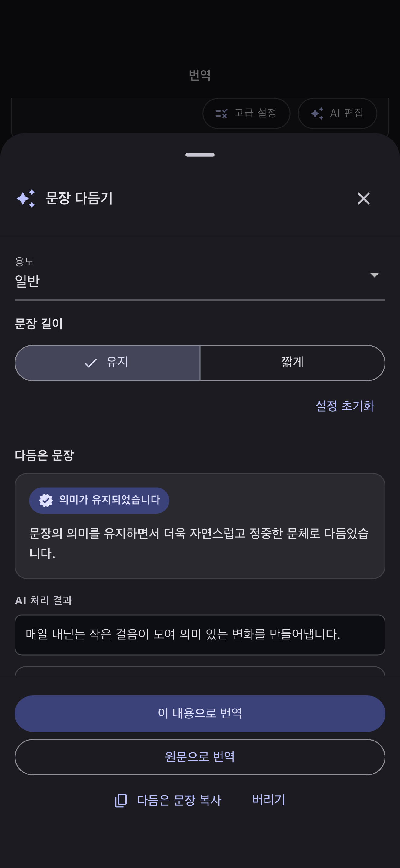
Task: Tap the sparkle icon beside 문장 다듬기
Action: [x=26, y=199]
